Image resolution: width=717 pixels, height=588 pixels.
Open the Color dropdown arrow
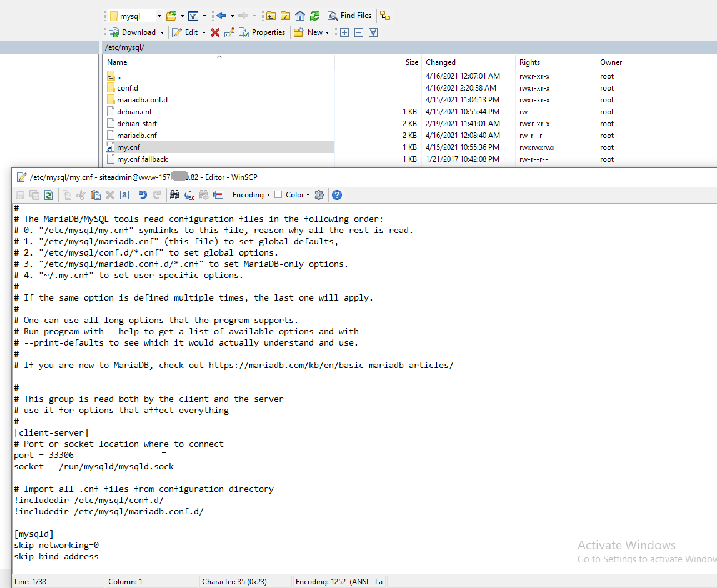(308, 195)
